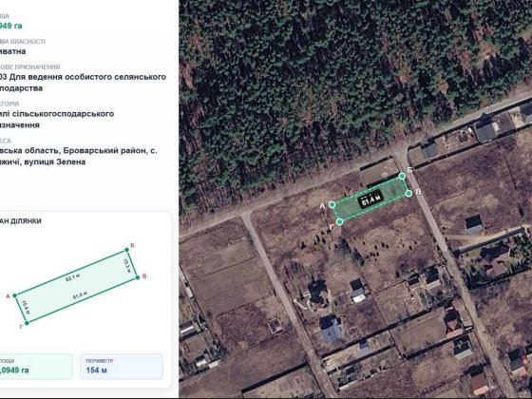Click the ownership value ending 'иватна'
Viewport: 532px width, 399px height.
point(13,51)
